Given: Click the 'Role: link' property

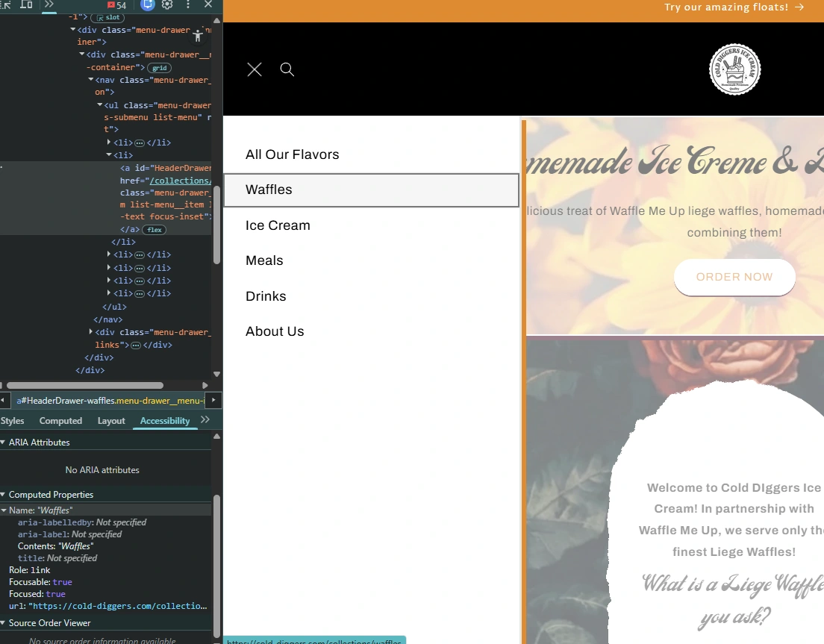Looking at the screenshot, I should tap(29, 570).
